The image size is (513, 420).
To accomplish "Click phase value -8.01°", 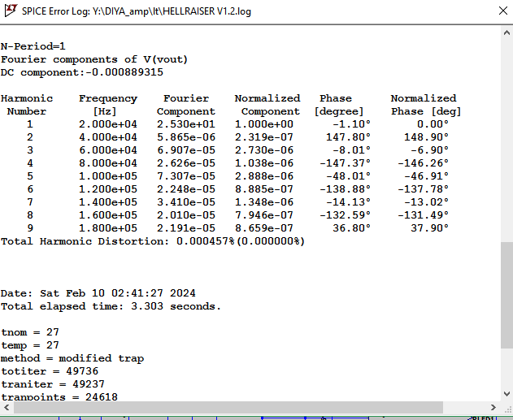I will coord(351,150).
